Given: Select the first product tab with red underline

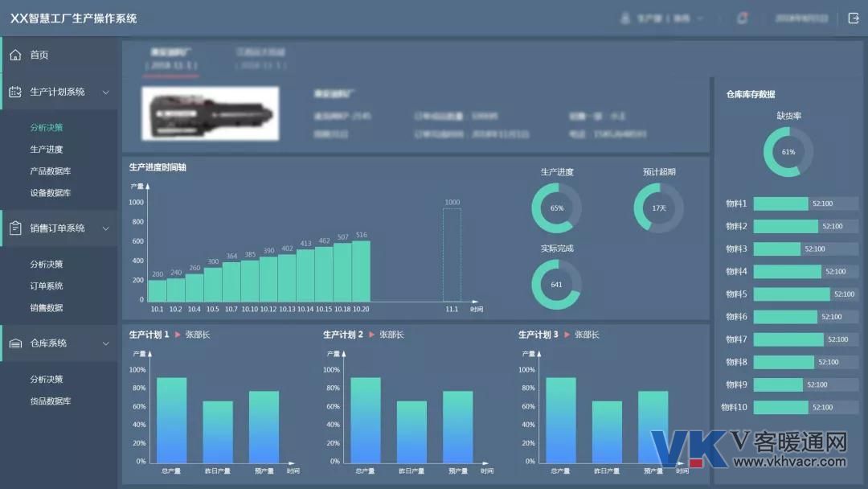Looking at the screenshot, I should 171,59.
